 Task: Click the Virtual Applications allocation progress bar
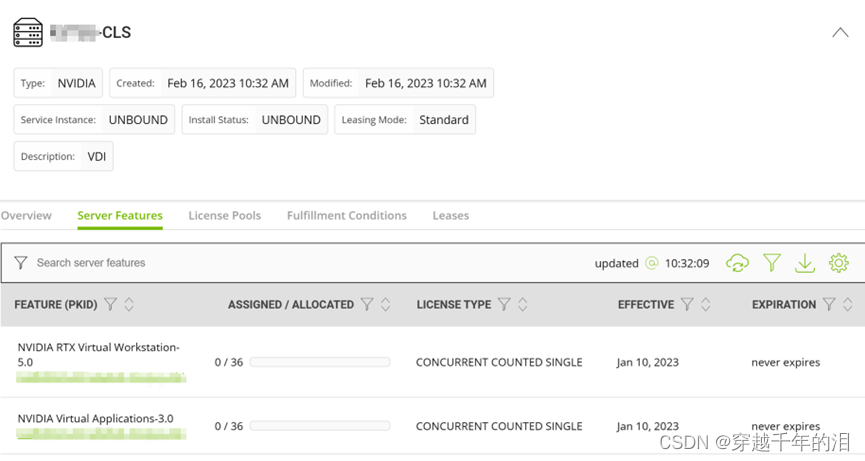point(320,426)
